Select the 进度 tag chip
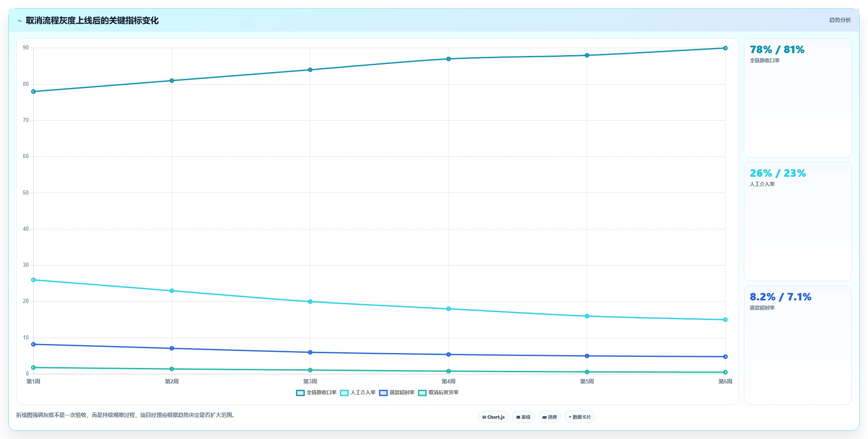Viewport: 868px width, 439px height. pos(549,417)
